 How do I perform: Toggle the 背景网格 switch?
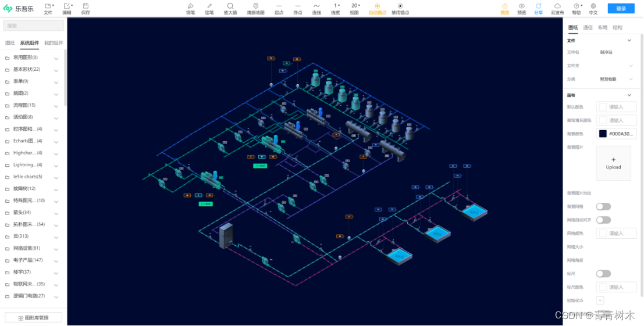[x=603, y=207]
